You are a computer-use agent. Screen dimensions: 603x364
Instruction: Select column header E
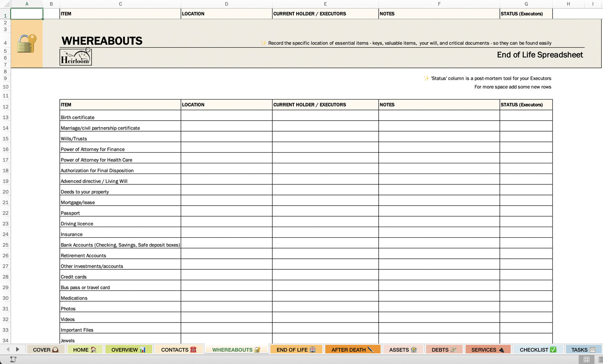coord(325,4)
